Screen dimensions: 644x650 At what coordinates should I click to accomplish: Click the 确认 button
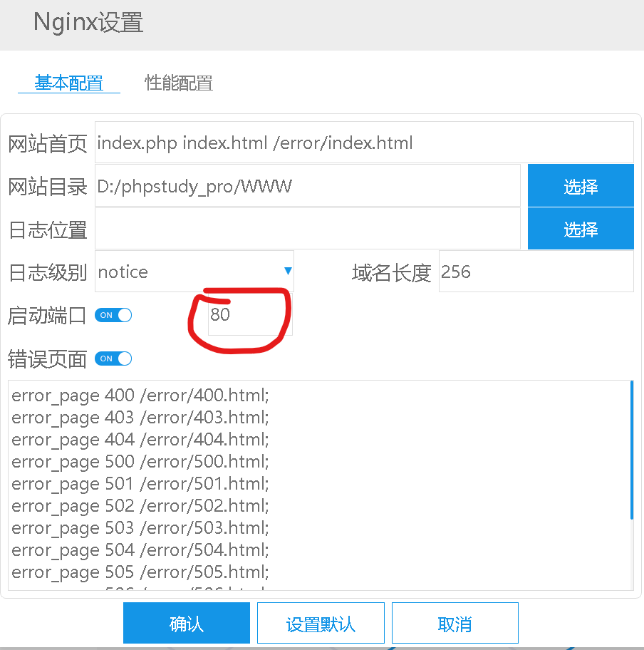point(187,623)
